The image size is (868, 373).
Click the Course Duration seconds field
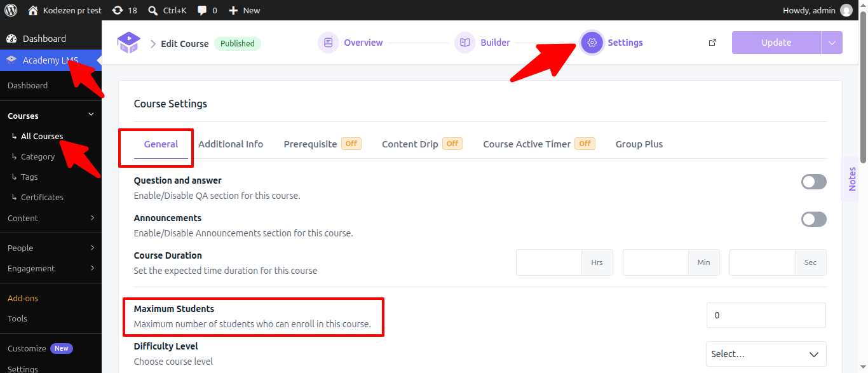[763, 262]
